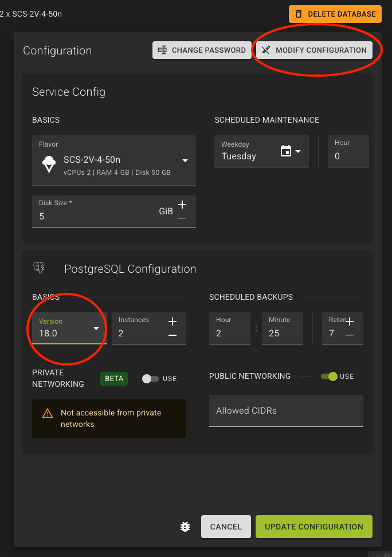Decrease backup Retention with the minus

coord(350,335)
